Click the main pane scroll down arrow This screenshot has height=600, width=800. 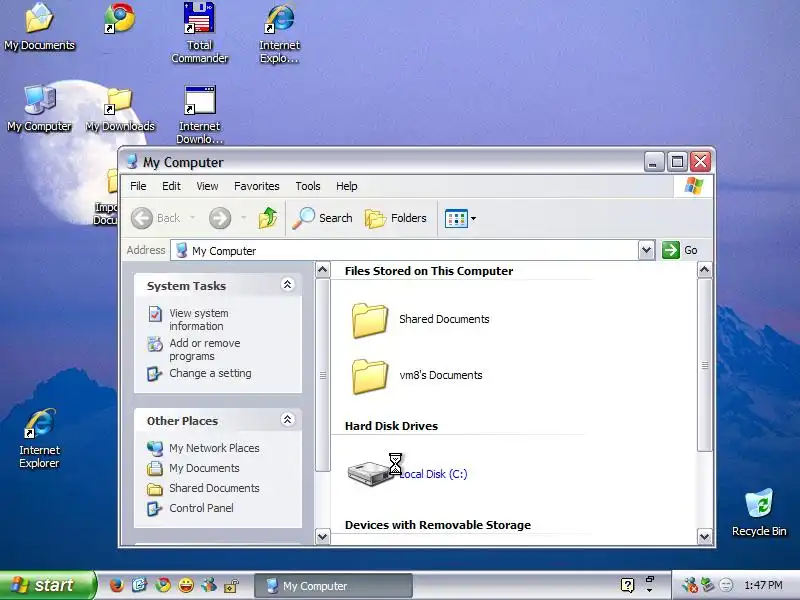[x=705, y=536]
